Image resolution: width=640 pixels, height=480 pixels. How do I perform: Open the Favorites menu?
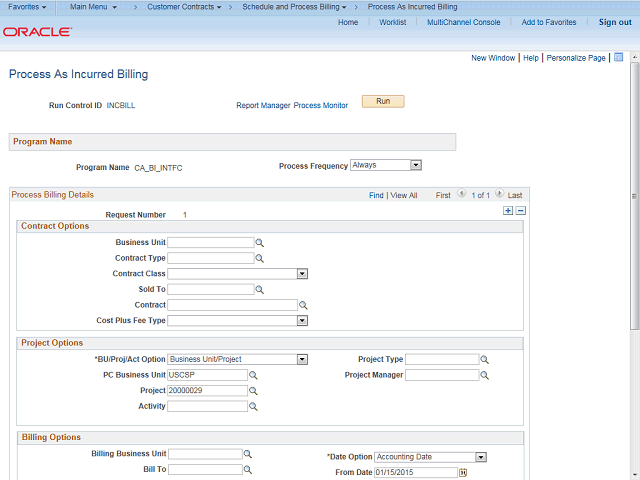coord(28,7)
